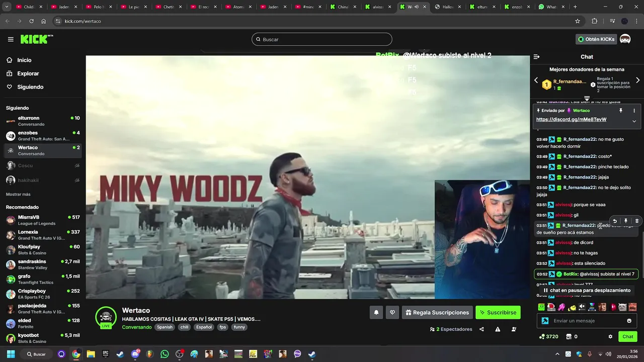Open the emoji picker in chat input

coord(629,321)
